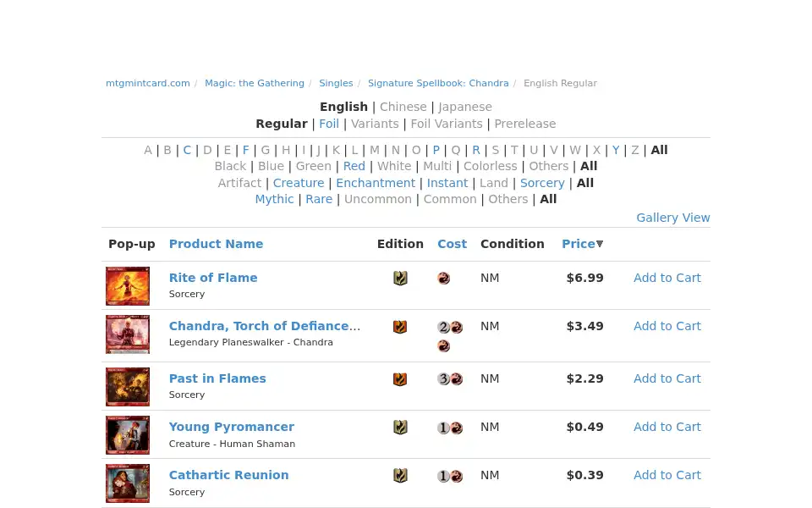The image size is (812, 508).
Task: Open Chandra, Torch of Defiance card thumbnail
Action: coord(128,334)
